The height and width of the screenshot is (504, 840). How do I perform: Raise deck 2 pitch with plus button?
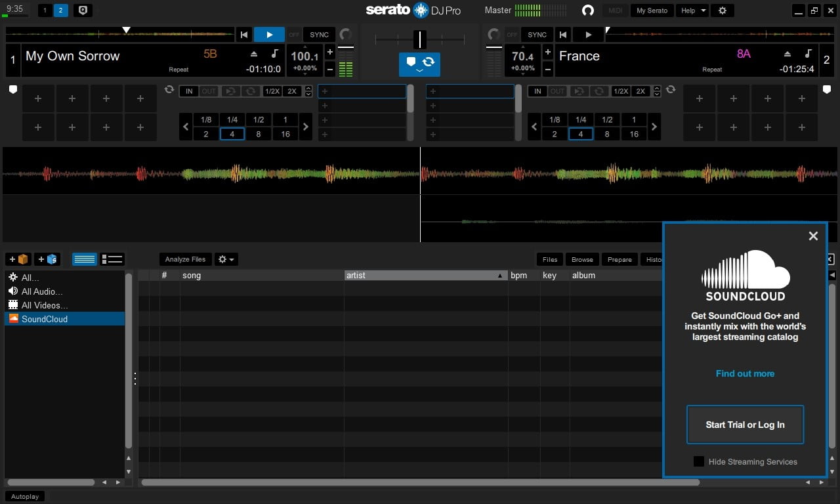point(548,52)
